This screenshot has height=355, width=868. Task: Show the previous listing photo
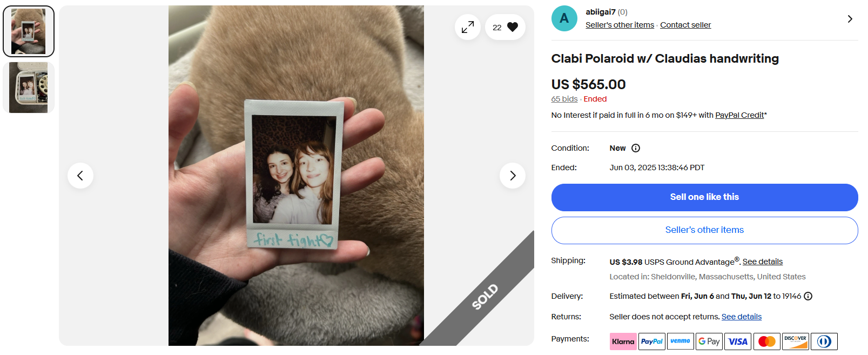click(80, 176)
